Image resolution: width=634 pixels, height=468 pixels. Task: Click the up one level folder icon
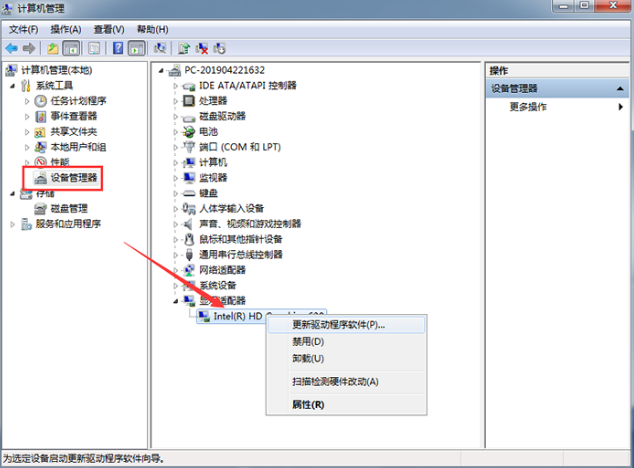[x=52, y=47]
